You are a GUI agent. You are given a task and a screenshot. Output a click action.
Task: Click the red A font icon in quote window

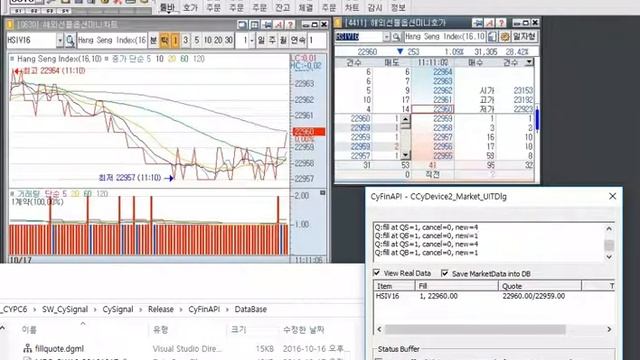click(489, 22)
